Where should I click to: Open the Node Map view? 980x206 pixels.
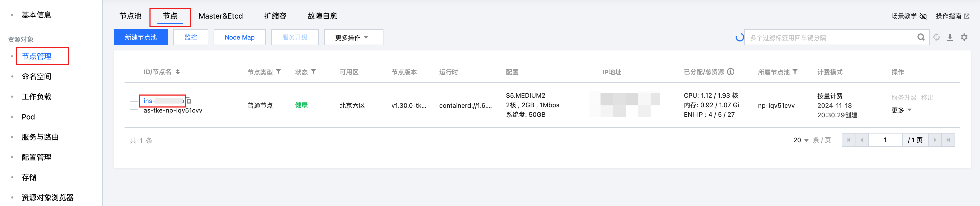pyautogui.click(x=239, y=37)
